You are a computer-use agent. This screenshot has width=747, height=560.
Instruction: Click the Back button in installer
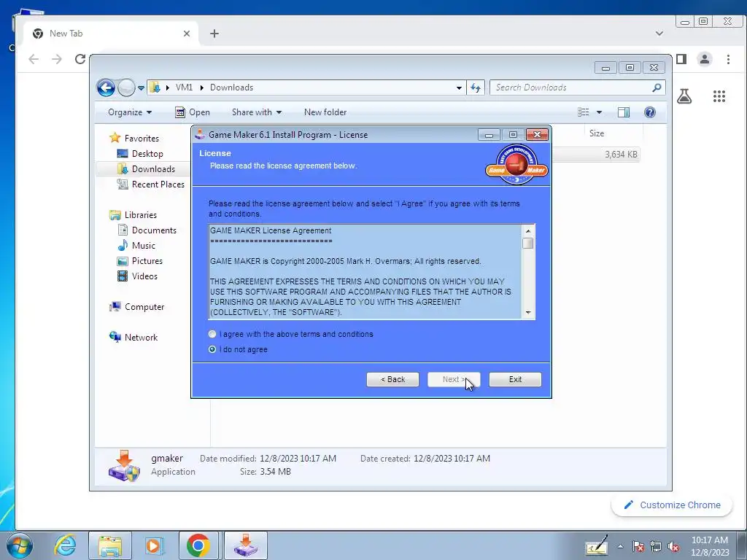coord(392,379)
